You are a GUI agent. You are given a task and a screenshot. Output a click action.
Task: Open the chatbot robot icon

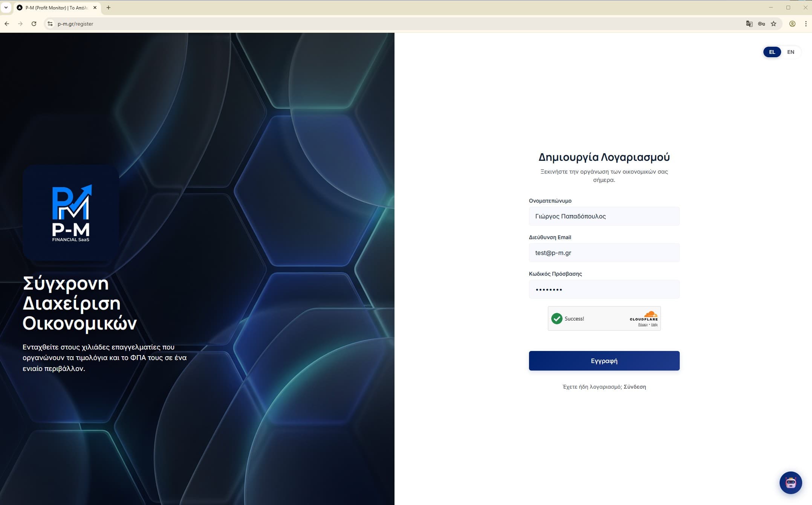point(791,482)
